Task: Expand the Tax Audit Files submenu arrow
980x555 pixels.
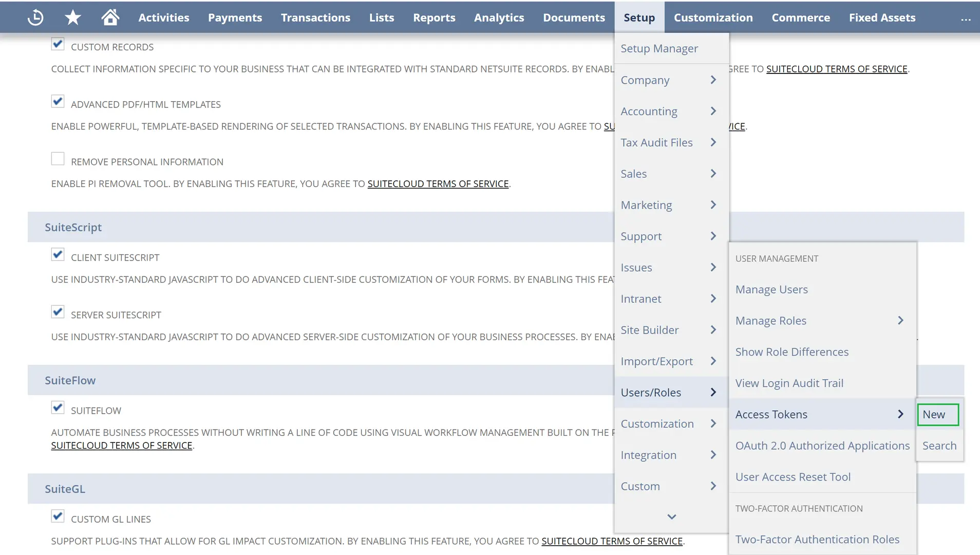Action: [713, 142]
